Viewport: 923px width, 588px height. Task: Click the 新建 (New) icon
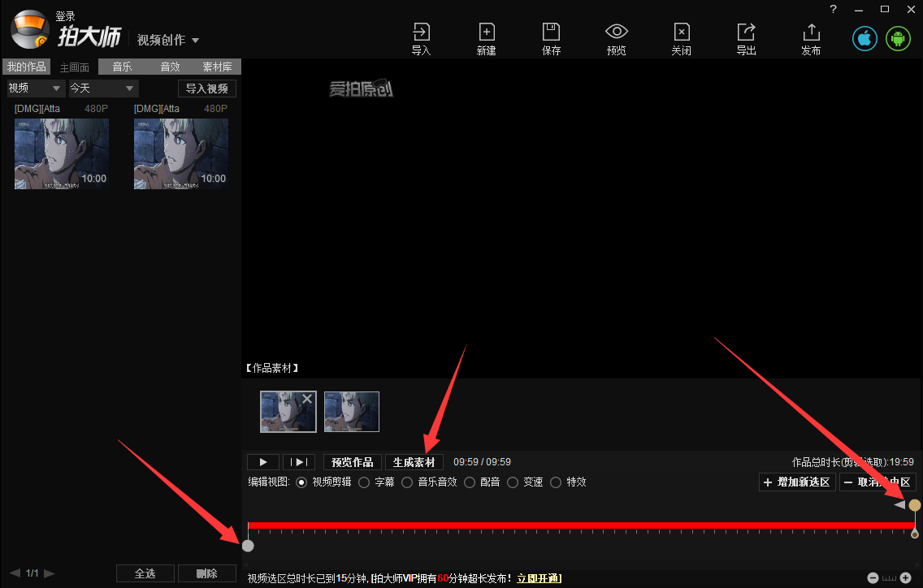[486, 32]
